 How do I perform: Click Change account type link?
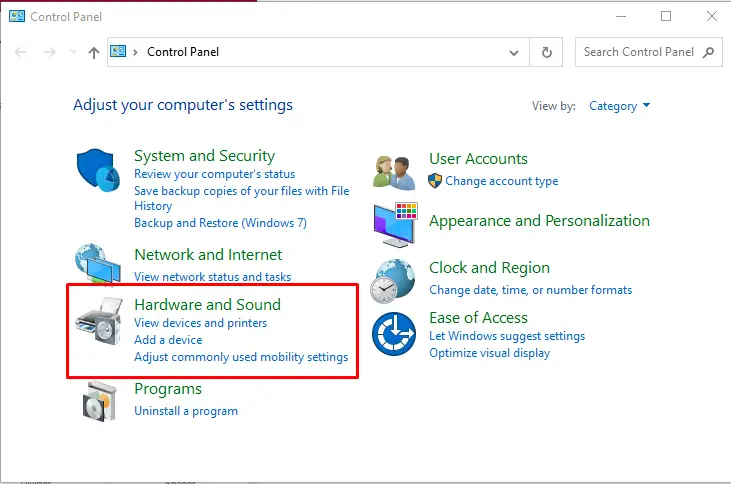coord(502,181)
